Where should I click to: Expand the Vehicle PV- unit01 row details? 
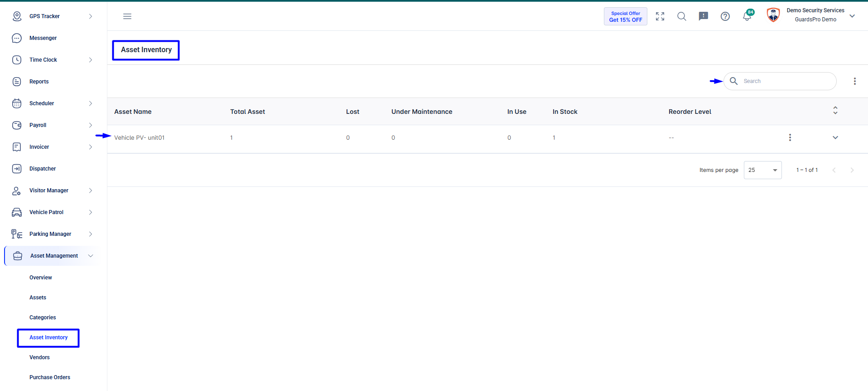click(835, 137)
